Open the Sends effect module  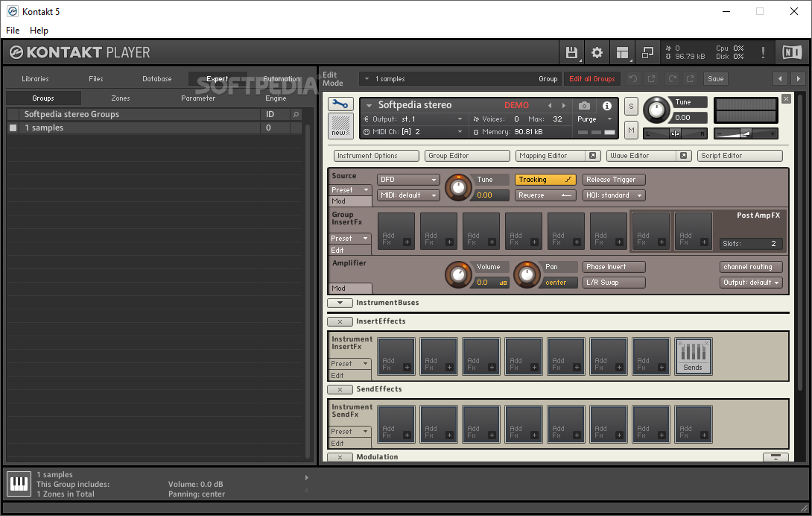(x=693, y=356)
